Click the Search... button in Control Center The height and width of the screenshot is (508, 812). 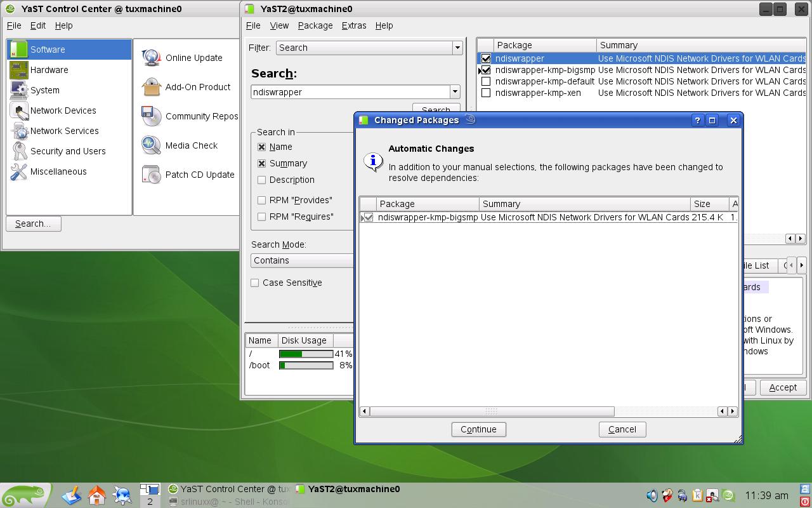click(x=34, y=224)
